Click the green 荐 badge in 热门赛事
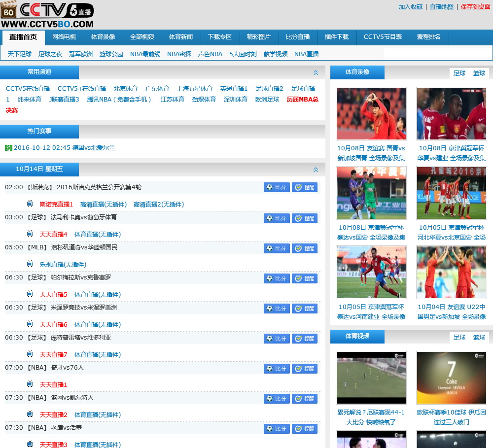 point(8,148)
